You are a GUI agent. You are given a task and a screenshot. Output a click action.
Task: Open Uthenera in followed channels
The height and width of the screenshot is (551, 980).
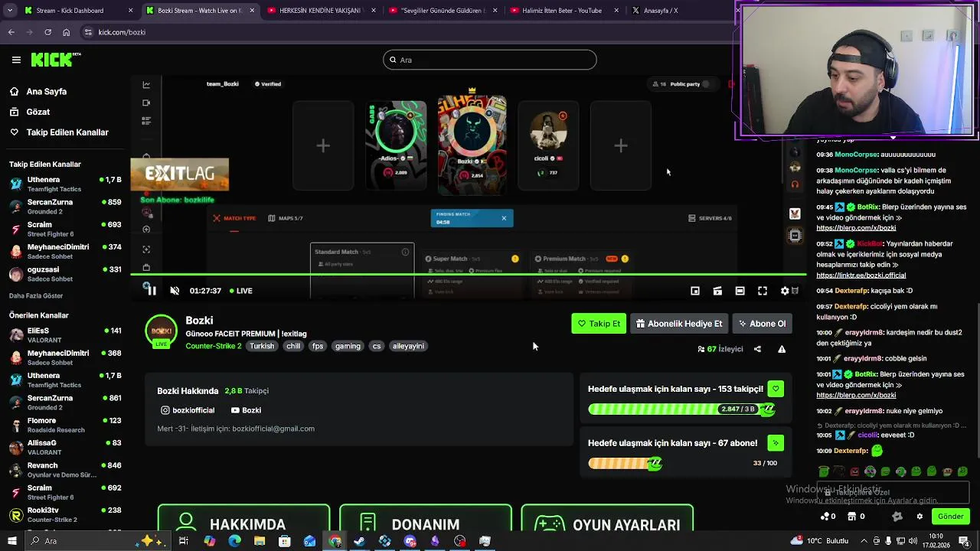[65, 184]
